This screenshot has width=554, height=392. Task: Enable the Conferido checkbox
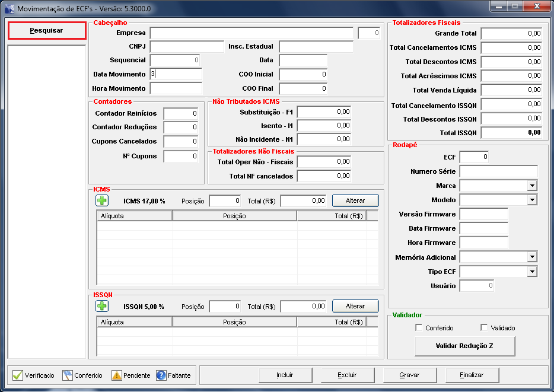point(419,328)
